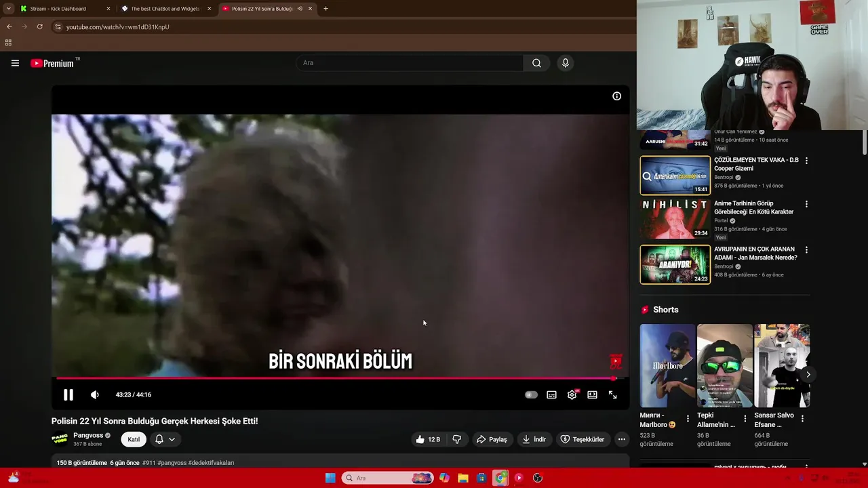Open the Teşekkürler super thanks button
Image resolution: width=868 pixels, height=488 pixels.
point(583,439)
